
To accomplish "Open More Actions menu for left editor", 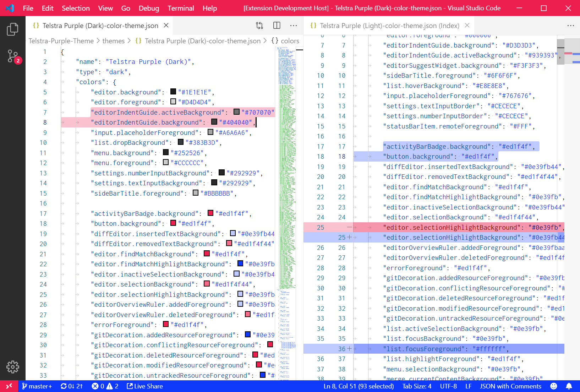I will 294,26.
